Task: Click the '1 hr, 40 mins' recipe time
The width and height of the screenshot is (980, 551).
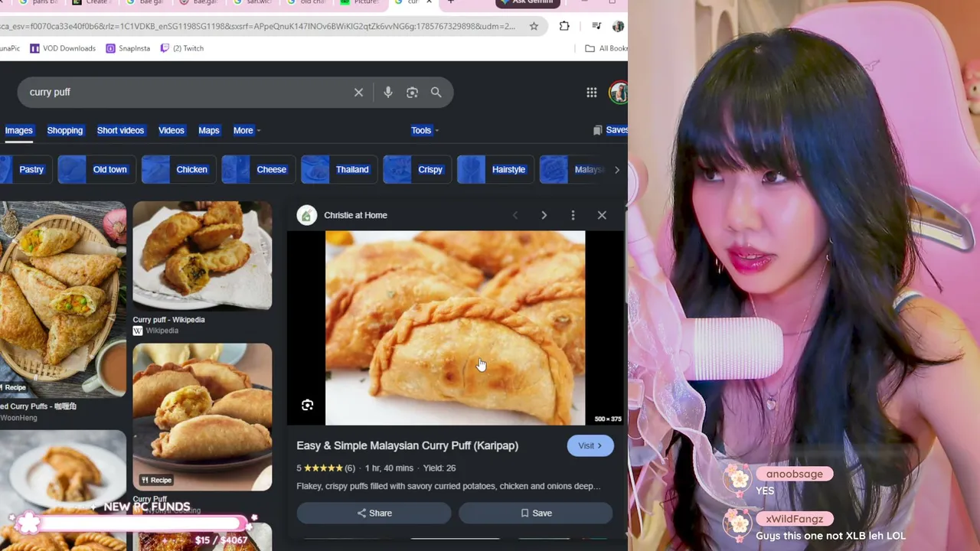Action: tap(389, 468)
